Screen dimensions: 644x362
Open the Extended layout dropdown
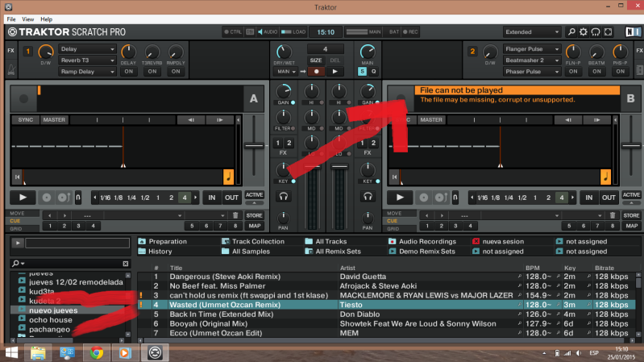pos(532,32)
